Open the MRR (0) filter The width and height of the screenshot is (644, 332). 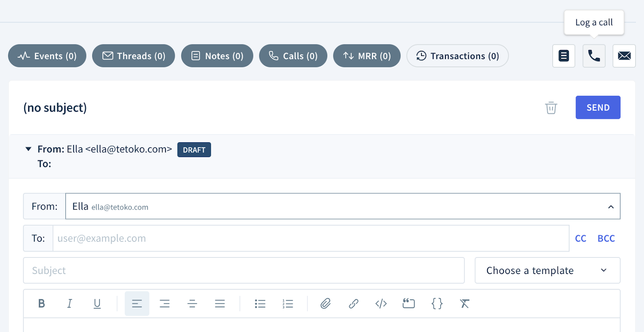[x=367, y=56]
